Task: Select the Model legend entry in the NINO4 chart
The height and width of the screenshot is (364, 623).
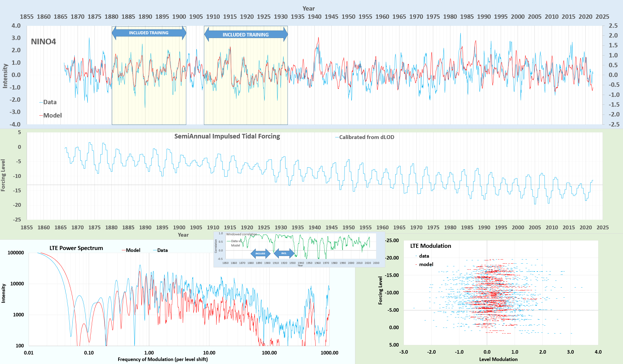Action: [52, 115]
